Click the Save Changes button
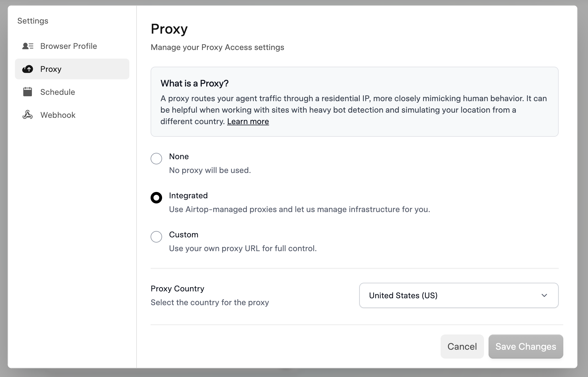 click(525, 347)
